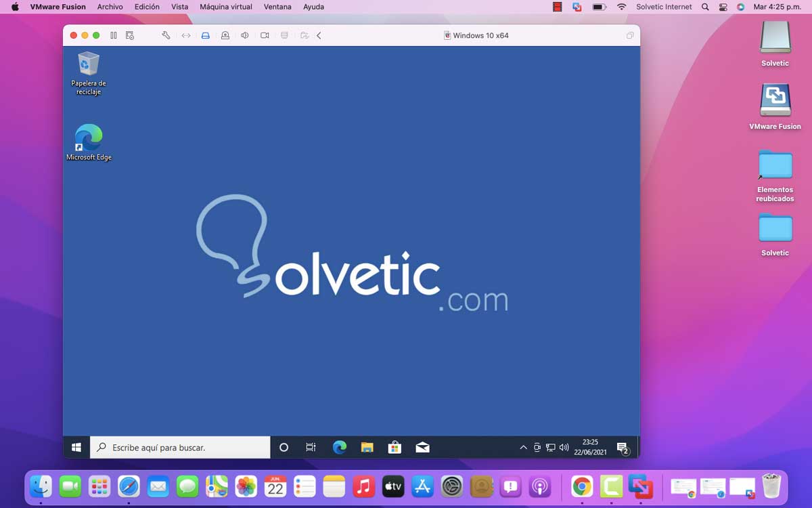
Task: Click the network arrows icon in VMware toolbar
Action: [186, 35]
